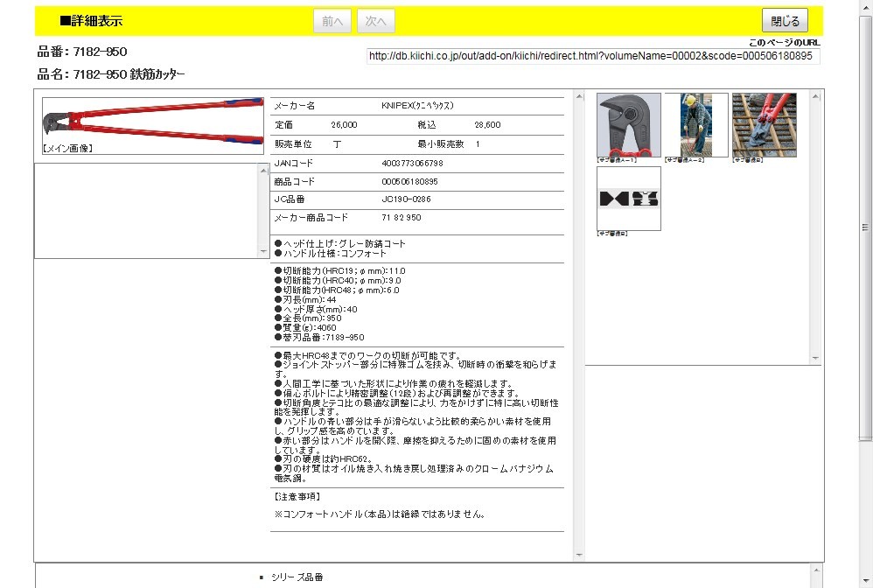Image resolution: width=873 pixels, height=588 pixels.
Task: Click the 次へ (next) button
Action: tap(376, 21)
